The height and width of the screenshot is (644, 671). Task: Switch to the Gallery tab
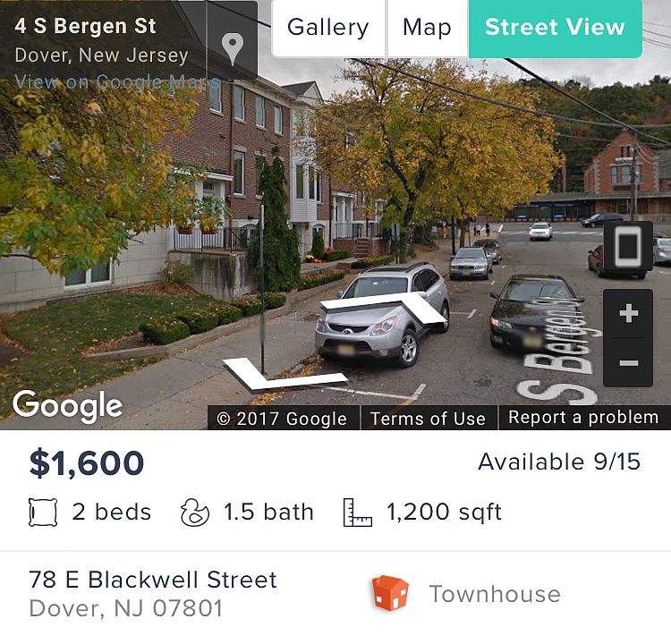coord(328,28)
